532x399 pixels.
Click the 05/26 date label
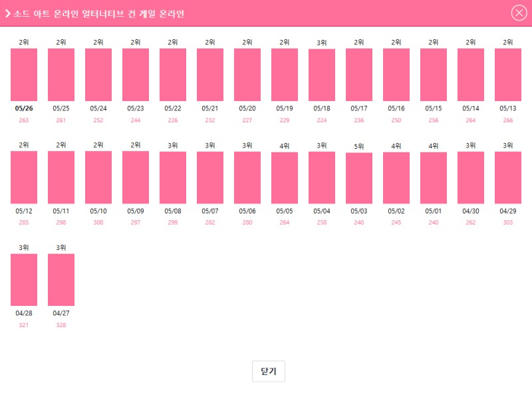coord(24,108)
